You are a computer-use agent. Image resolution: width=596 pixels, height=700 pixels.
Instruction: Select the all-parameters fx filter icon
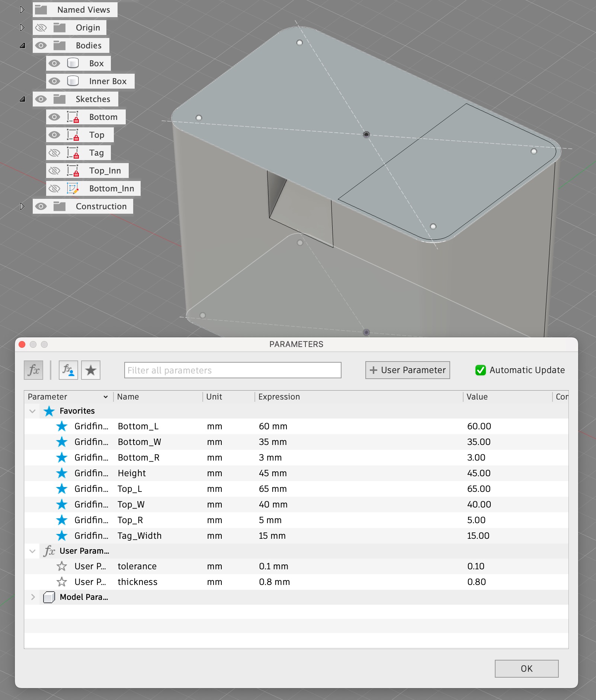pyautogui.click(x=33, y=370)
